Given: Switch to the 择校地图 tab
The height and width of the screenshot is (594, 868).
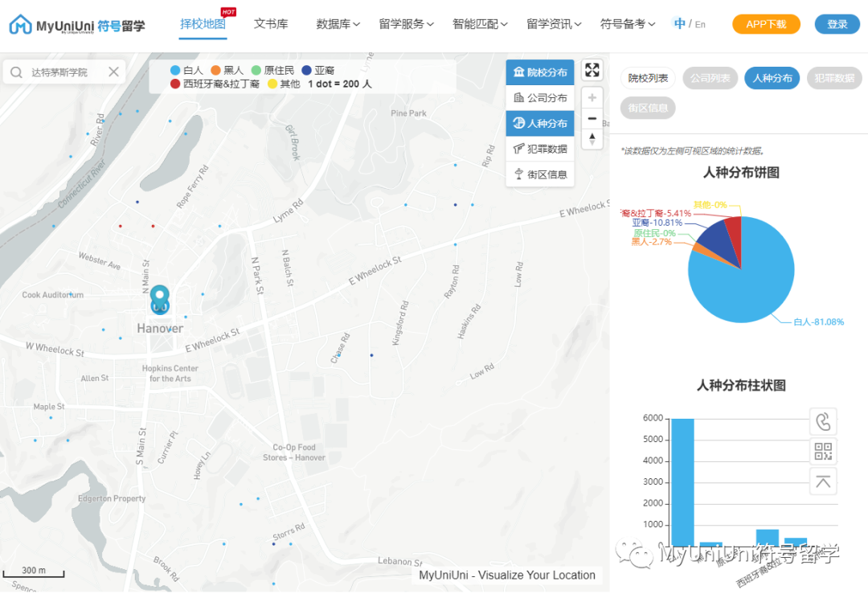Looking at the screenshot, I should [x=203, y=24].
